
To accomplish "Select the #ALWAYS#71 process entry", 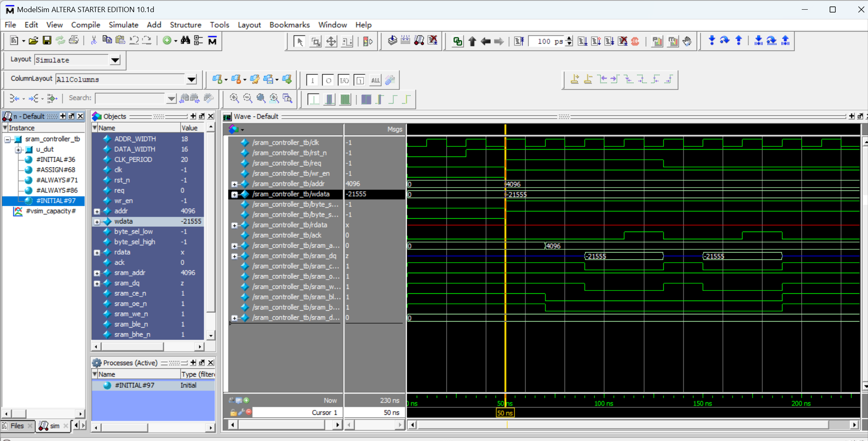I will point(57,180).
